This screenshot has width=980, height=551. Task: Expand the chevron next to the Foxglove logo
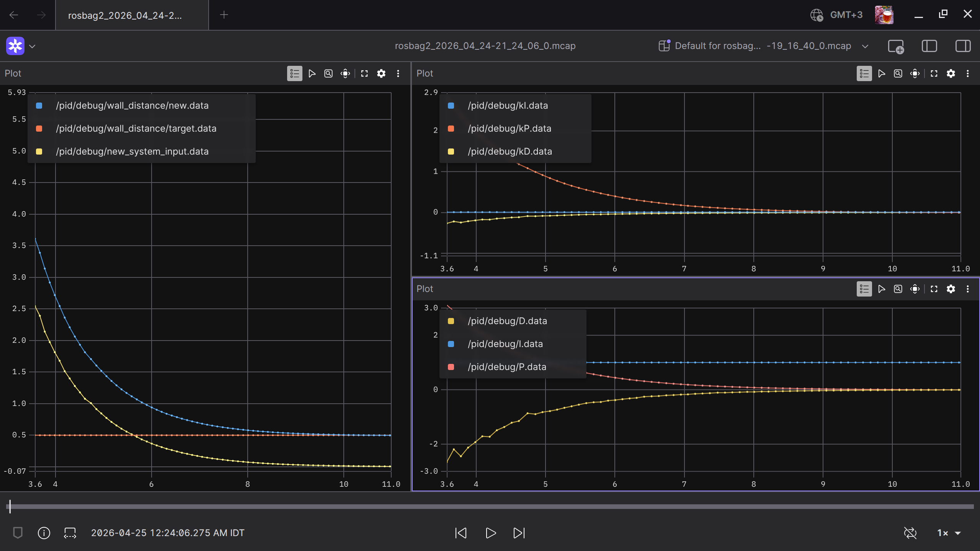click(33, 46)
